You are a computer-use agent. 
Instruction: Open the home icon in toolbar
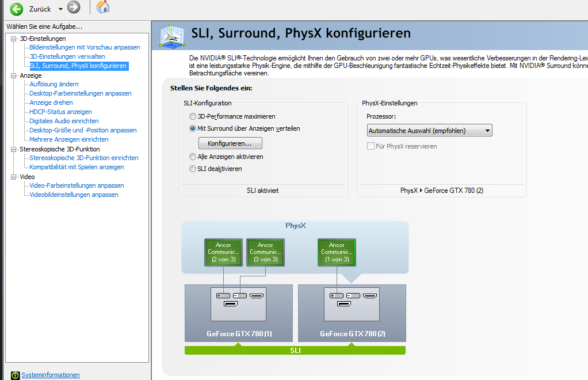(x=103, y=7)
